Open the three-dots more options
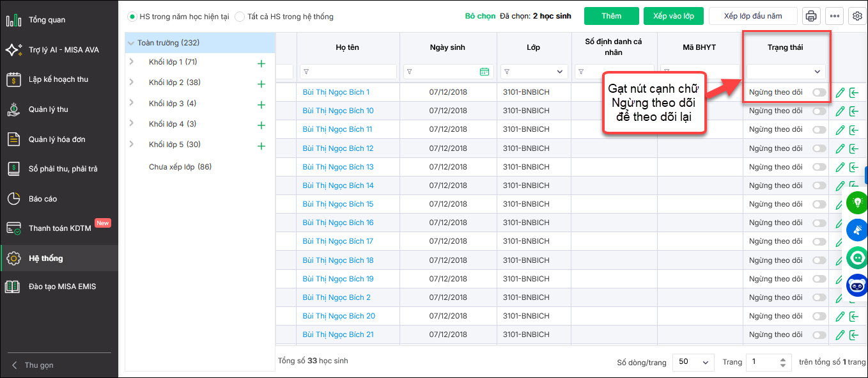868x378 pixels. click(834, 17)
